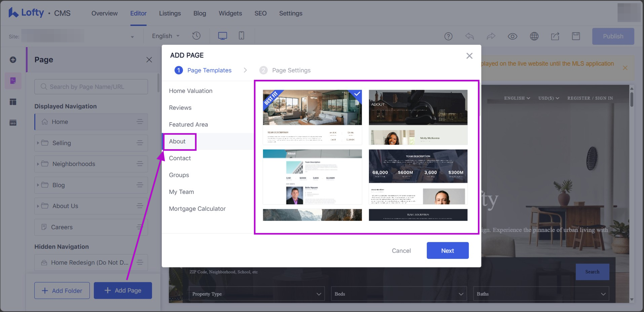Click the eye preview icon
This screenshot has width=644, height=312.
pos(512,36)
